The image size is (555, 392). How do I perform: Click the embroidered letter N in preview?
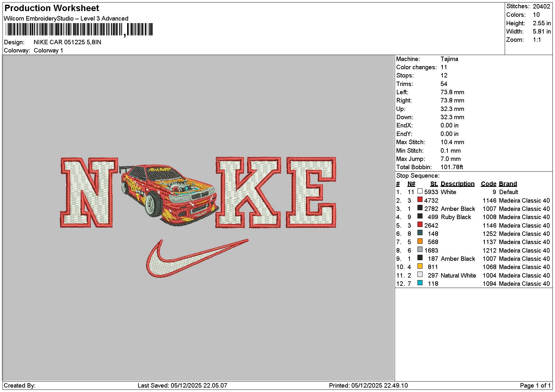click(89, 193)
